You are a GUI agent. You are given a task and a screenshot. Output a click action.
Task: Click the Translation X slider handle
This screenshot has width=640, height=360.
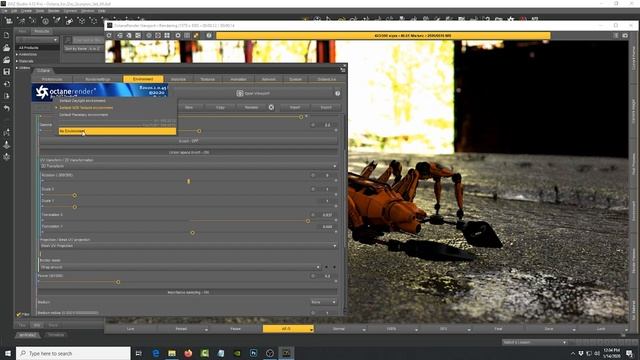(308, 221)
